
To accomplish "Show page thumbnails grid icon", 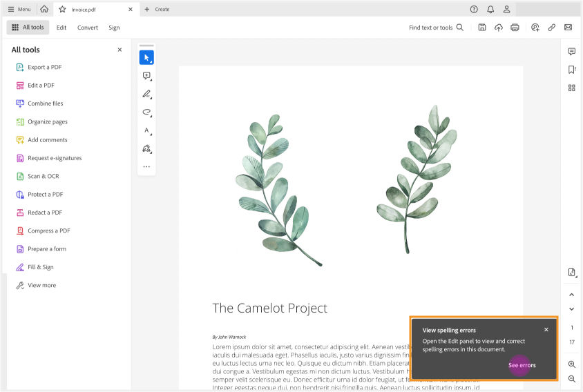I will [x=571, y=88].
